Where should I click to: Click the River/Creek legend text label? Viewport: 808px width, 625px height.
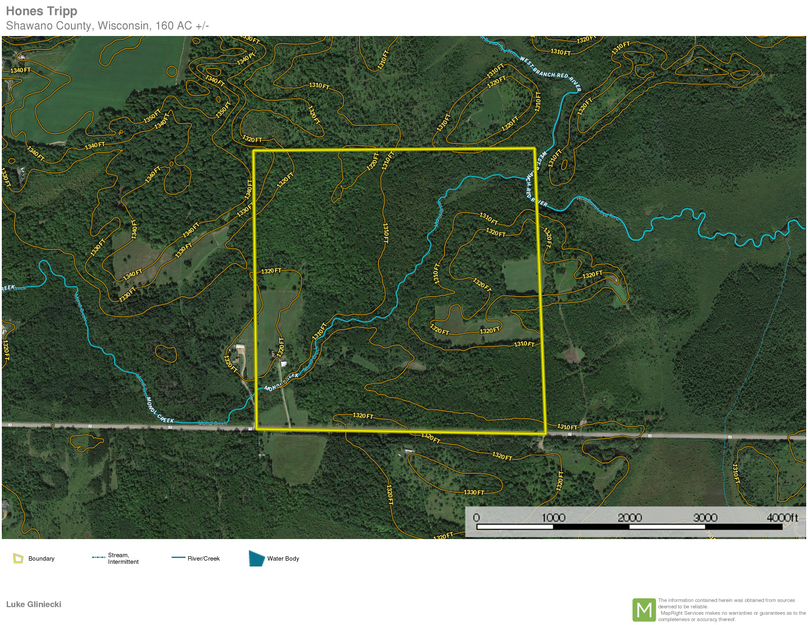(x=205, y=558)
